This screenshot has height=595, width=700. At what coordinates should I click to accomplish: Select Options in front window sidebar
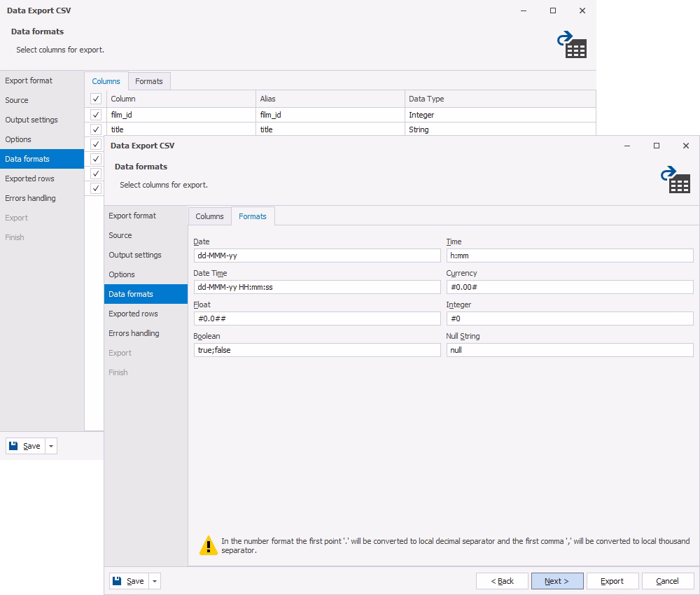click(146, 274)
